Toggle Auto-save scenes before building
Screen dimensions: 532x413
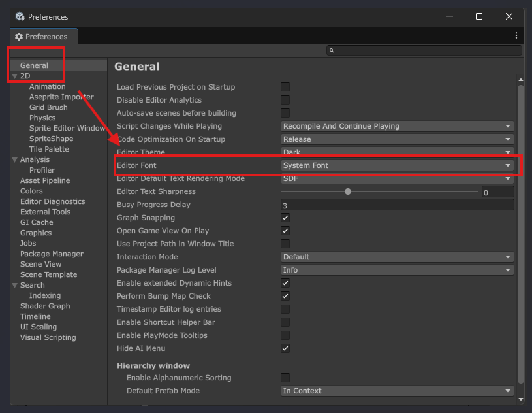tap(285, 113)
